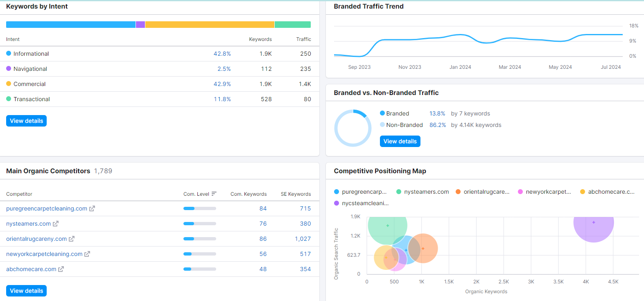Click the Commercial 42.9% percentage
644x301 pixels.
[x=222, y=84]
